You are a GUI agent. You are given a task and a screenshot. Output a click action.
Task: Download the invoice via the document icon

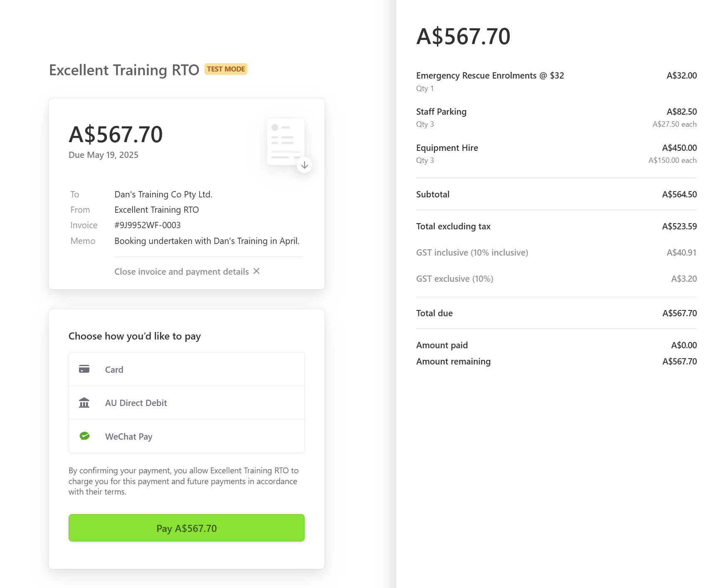pos(289,145)
